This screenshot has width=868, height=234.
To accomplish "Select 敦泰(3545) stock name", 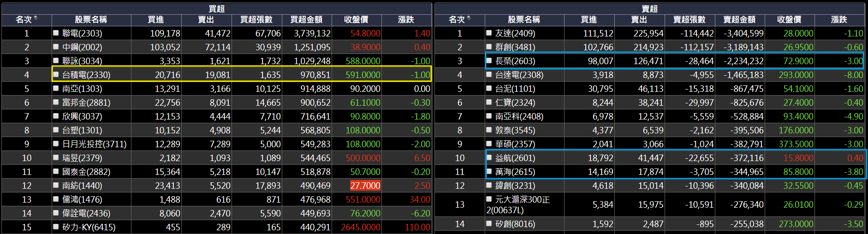I will point(515,130).
